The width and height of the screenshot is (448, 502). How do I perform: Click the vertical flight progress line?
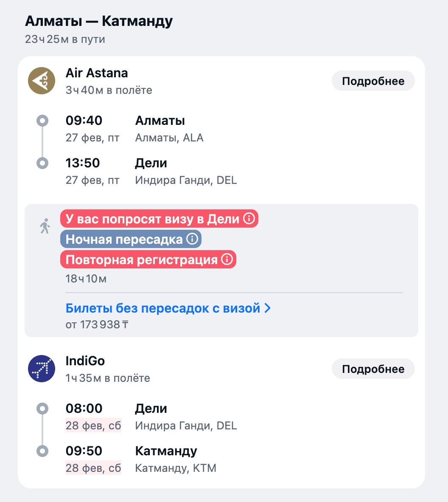click(x=42, y=141)
